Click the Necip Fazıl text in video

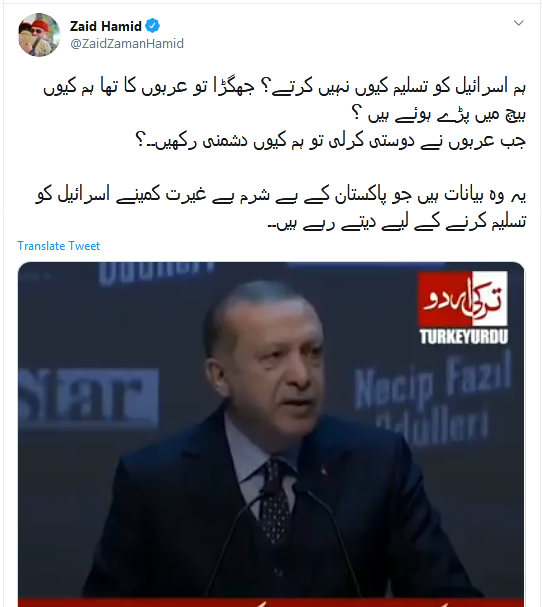pos(432,383)
